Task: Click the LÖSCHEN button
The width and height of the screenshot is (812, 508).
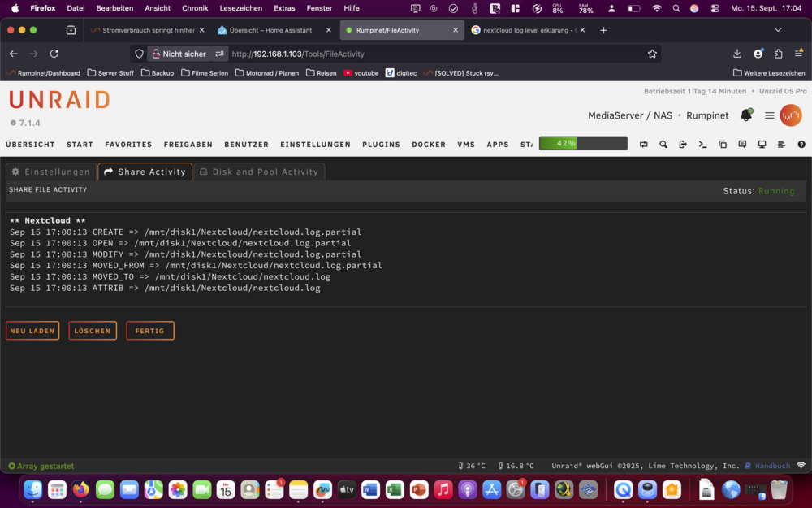Action: click(93, 331)
